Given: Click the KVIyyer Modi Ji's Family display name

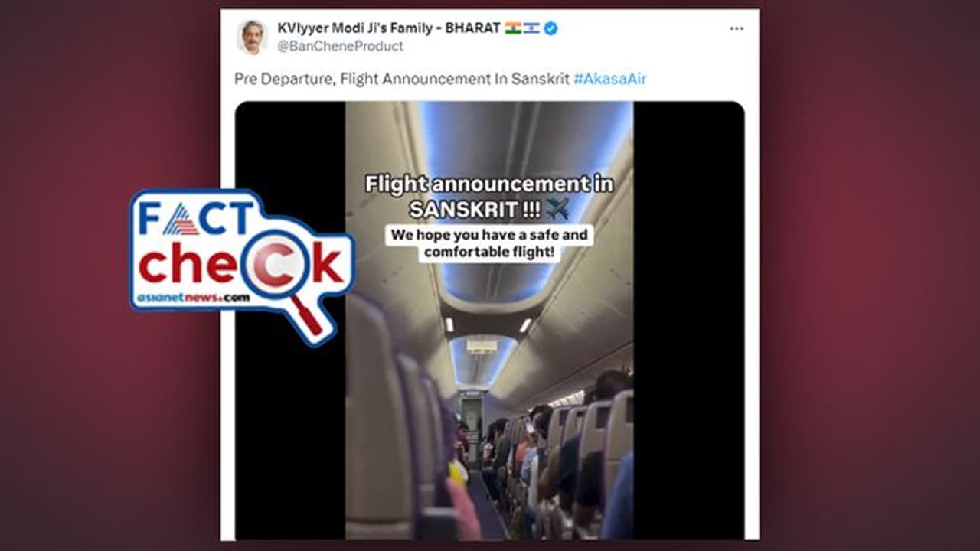Looking at the screenshot, I should (389, 28).
